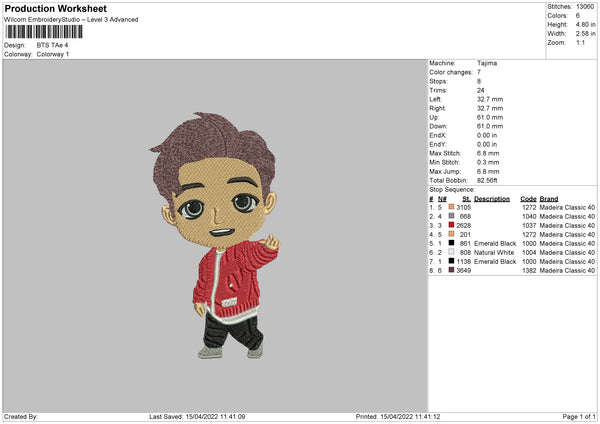600x424 pixels.
Task: Click the red swatch in the 2628 stitch row
Action: [x=452, y=225]
